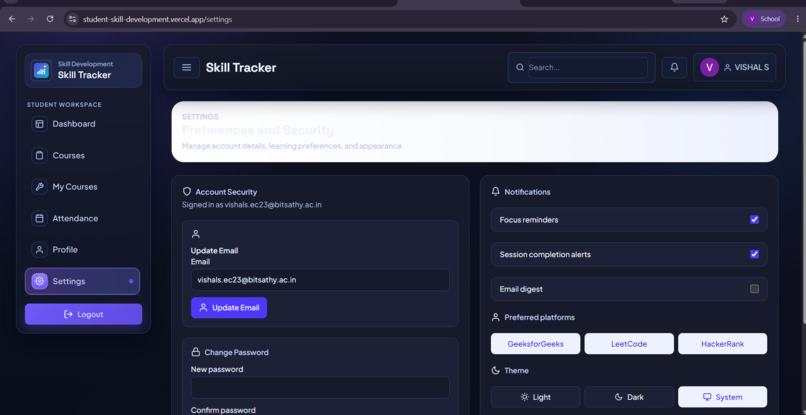Click 'Skill Tracker' header title
Viewport: 806px width, 415px height.
pyautogui.click(x=241, y=67)
